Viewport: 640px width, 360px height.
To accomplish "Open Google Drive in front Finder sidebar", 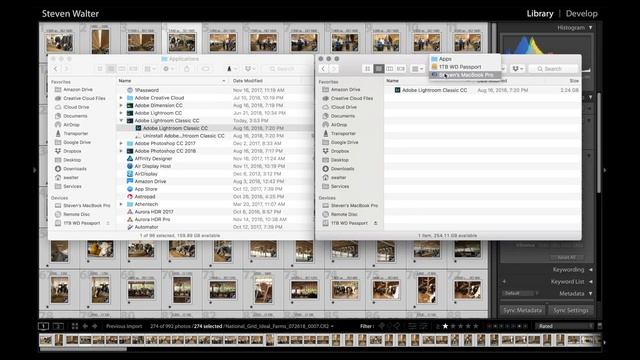I will pyautogui.click(x=344, y=142).
